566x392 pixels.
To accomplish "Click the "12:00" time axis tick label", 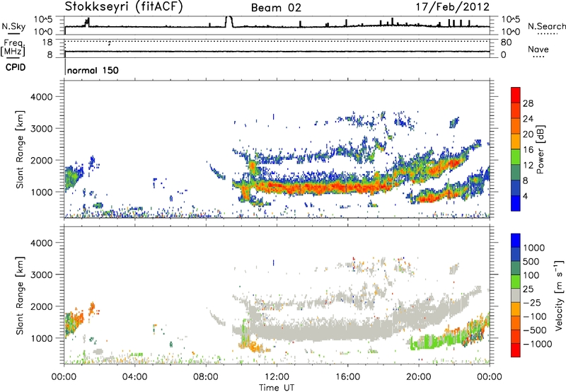I will pyautogui.click(x=277, y=377).
